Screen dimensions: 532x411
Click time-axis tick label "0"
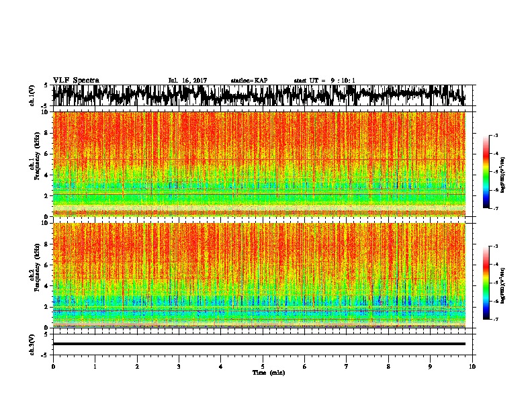point(53,367)
